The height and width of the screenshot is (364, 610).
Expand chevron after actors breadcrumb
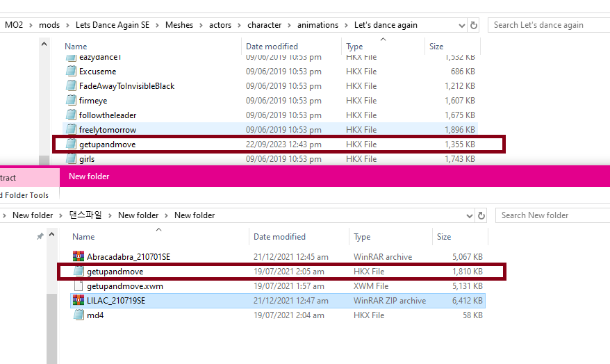[239, 25]
